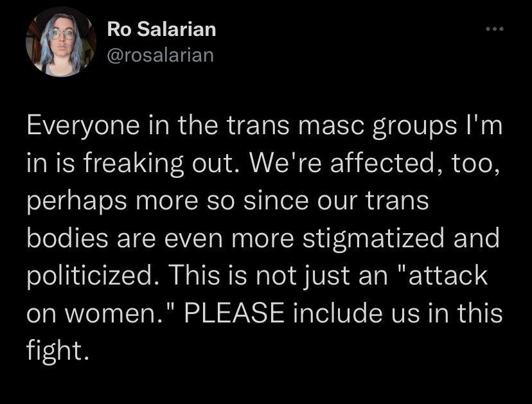The image size is (532, 404).
Task: Click the word "Everyone" starting the tweet
Action: [x=83, y=126]
